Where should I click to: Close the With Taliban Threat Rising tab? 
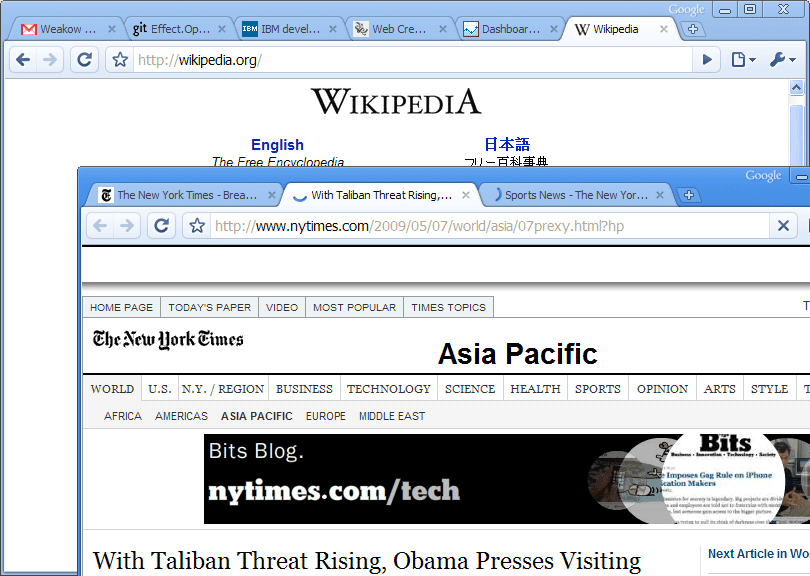(x=465, y=195)
